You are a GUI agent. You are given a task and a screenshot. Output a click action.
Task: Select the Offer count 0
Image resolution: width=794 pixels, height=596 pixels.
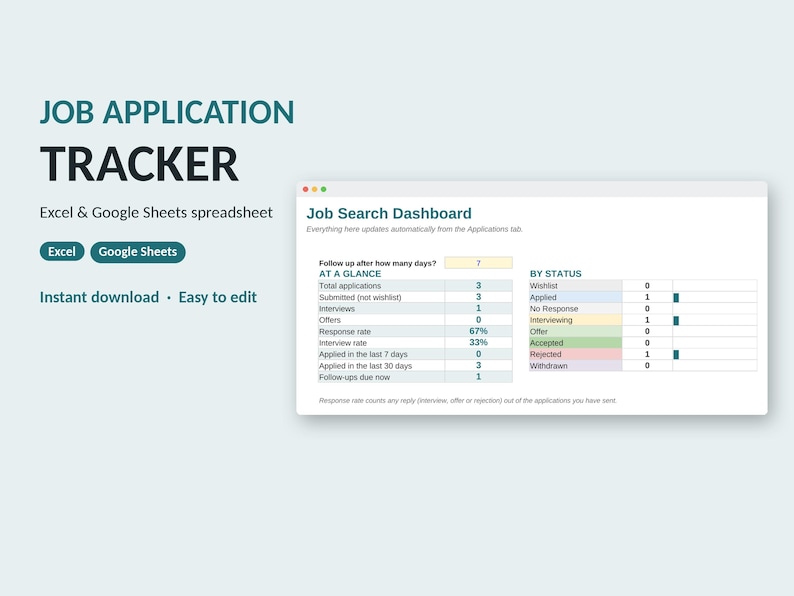[x=647, y=331]
